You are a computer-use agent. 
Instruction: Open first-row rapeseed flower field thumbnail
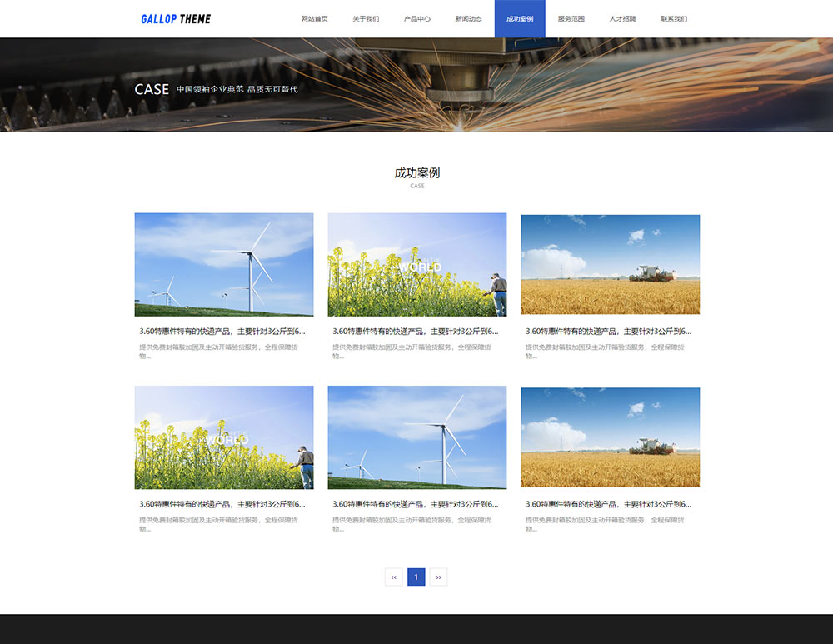416,265
